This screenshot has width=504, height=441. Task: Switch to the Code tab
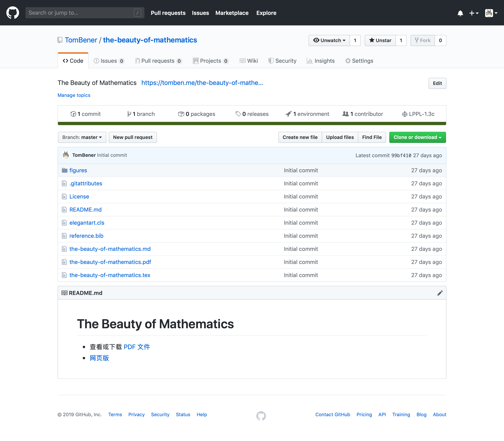click(x=73, y=61)
